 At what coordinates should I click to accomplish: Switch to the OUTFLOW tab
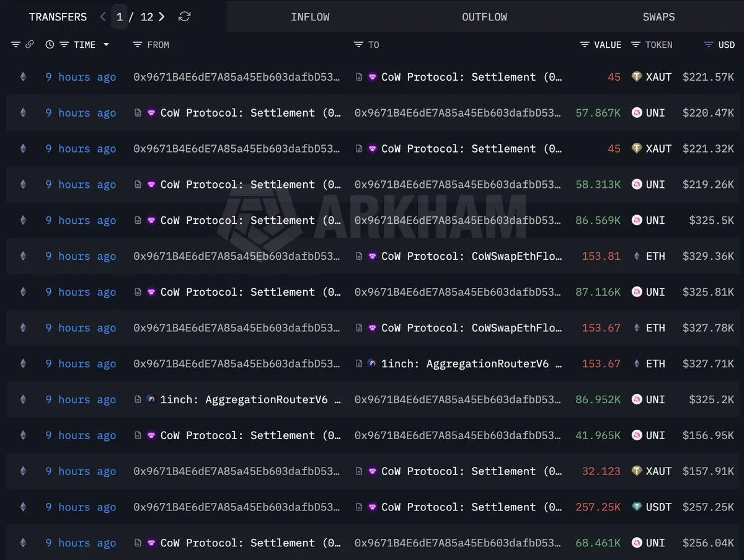[484, 17]
